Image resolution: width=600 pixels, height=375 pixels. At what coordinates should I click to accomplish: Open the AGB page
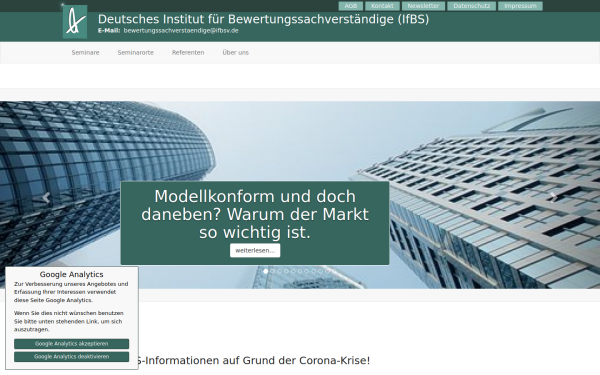(351, 6)
